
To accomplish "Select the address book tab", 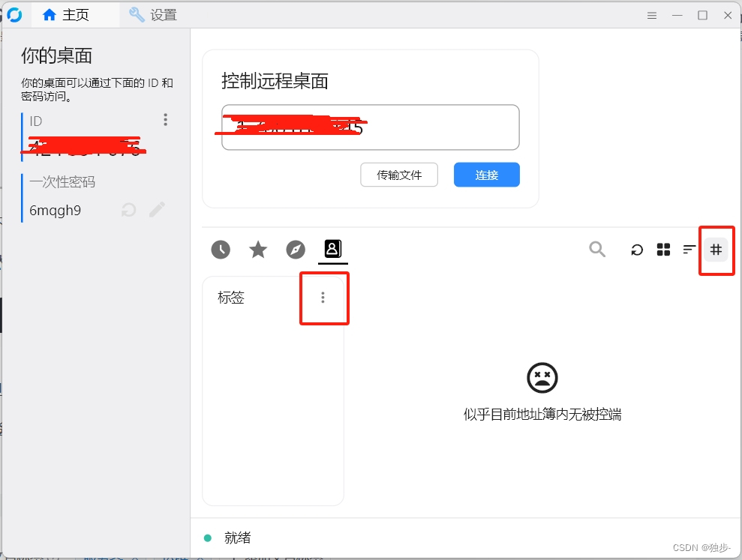I will click(x=332, y=249).
